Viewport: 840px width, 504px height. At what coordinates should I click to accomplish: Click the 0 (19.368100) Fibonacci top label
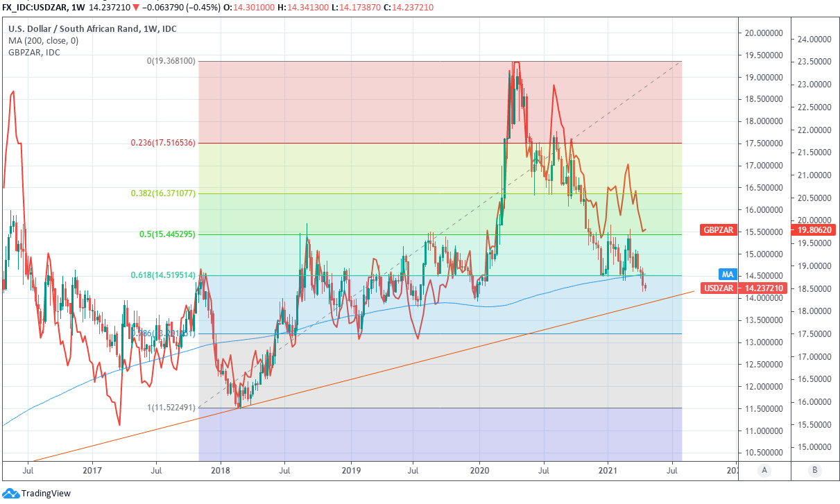pyautogui.click(x=171, y=61)
